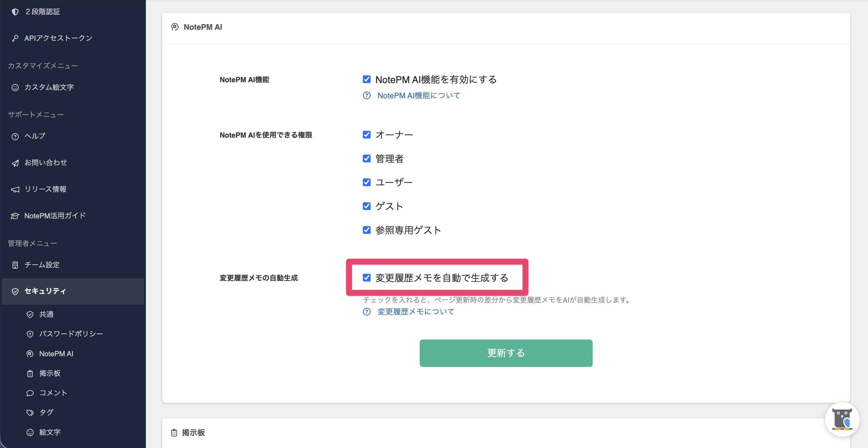Click the key icon beside APIアクセストークン
This screenshot has width=868, height=448.
click(x=15, y=38)
